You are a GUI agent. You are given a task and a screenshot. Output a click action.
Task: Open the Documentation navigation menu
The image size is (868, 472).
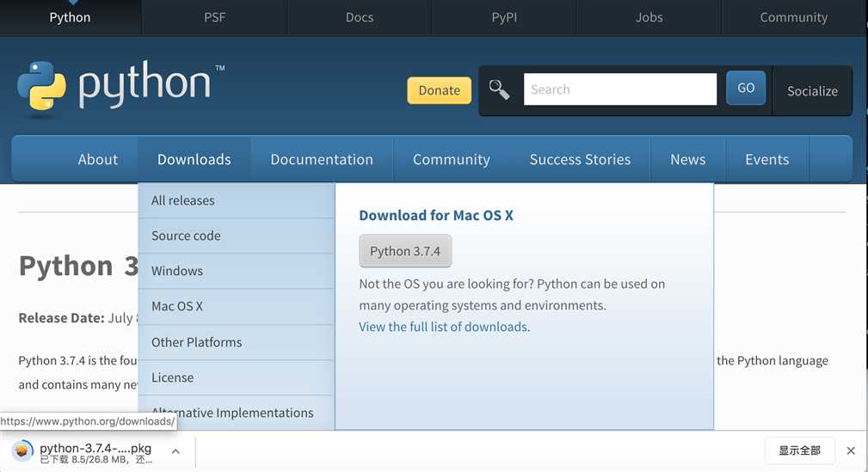pyautogui.click(x=322, y=159)
